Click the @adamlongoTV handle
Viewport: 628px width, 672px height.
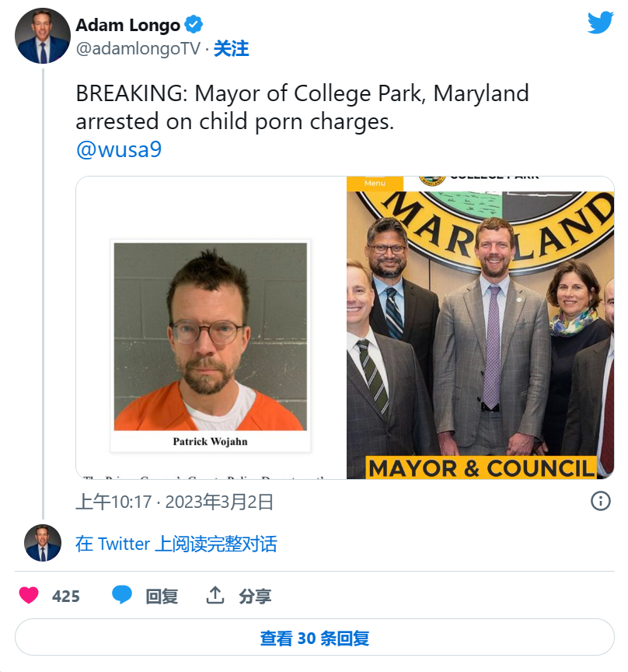click(138, 49)
